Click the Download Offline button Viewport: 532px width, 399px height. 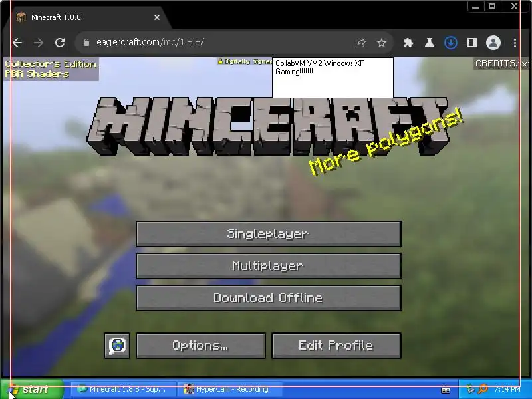269,298
